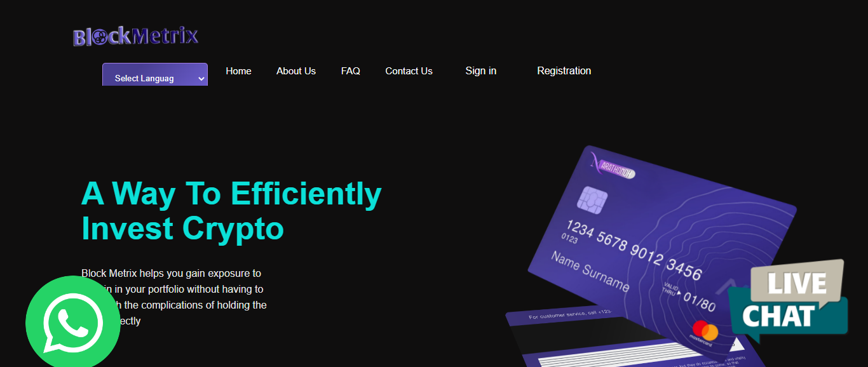868x367 pixels.
Task: Open the About Us page
Action: (296, 71)
